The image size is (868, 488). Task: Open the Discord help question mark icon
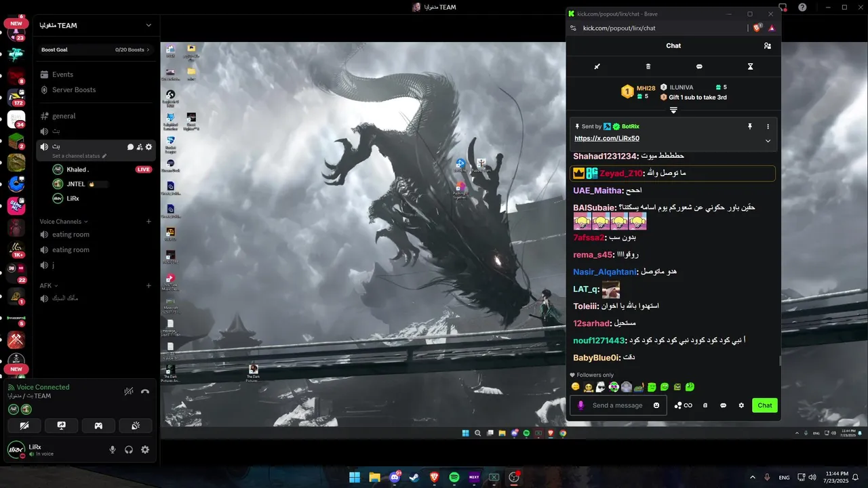(x=802, y=7)
